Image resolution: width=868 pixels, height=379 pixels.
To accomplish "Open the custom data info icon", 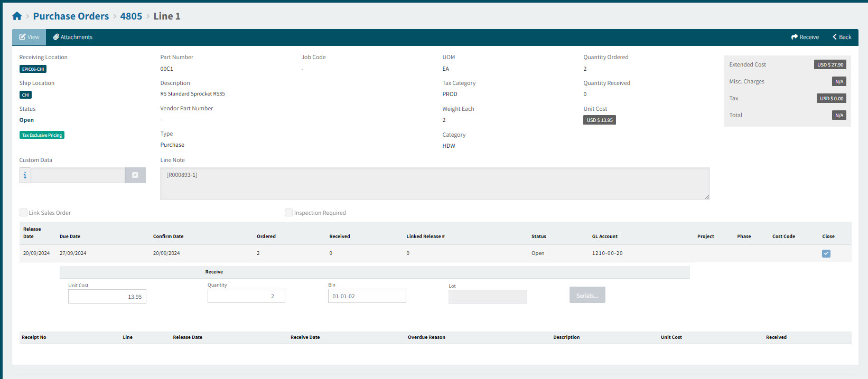I will click(25, 175).
